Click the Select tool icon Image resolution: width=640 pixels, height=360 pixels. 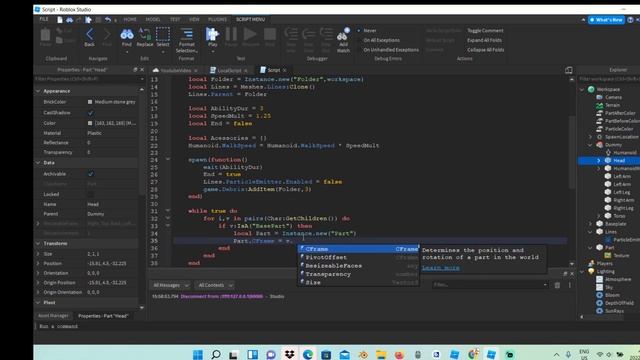pos(163,35)
